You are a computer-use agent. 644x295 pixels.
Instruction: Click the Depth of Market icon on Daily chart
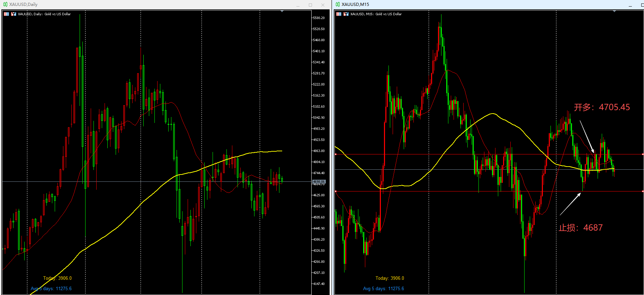point(14,14)
